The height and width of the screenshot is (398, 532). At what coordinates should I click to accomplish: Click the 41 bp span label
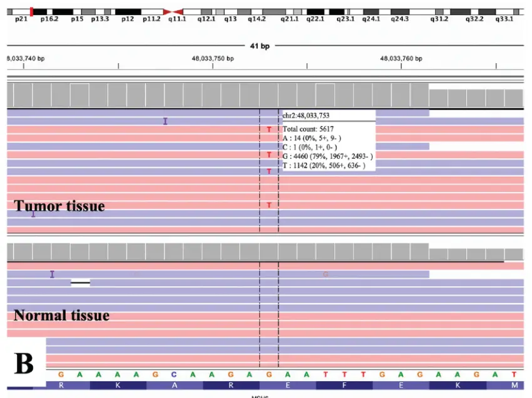tap(260, 46)
